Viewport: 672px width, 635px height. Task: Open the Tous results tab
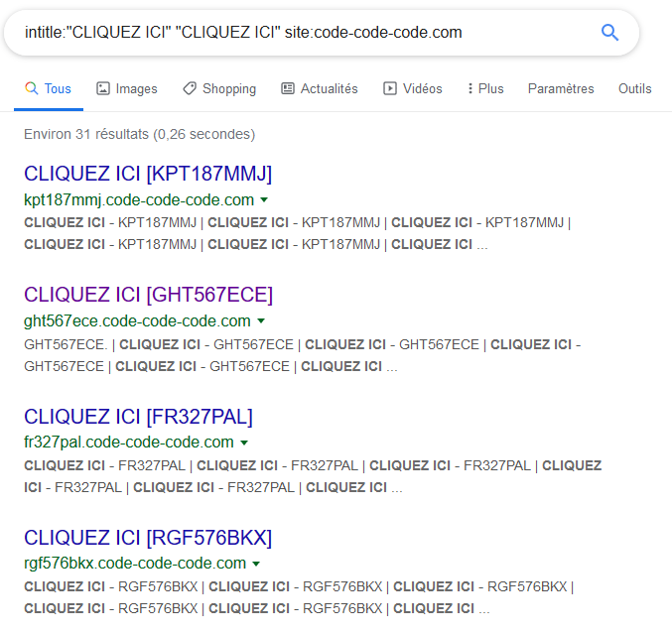[x=49, y=88]
